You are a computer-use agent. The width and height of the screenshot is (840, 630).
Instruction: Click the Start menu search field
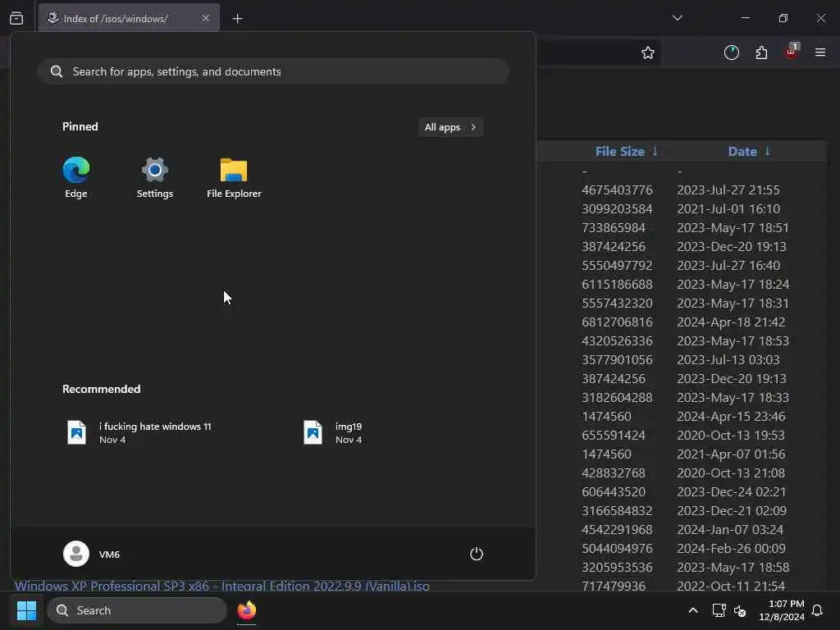tap(273, 71)
